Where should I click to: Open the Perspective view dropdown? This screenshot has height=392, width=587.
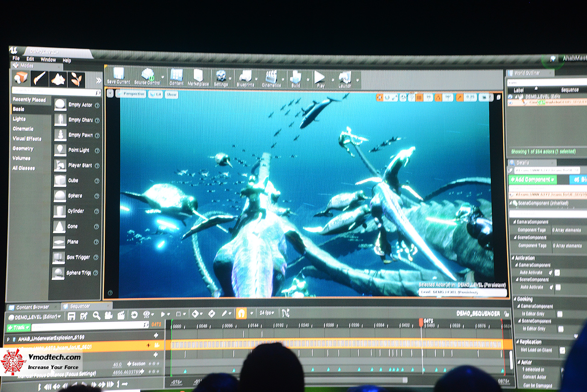[x=131, y=94]
